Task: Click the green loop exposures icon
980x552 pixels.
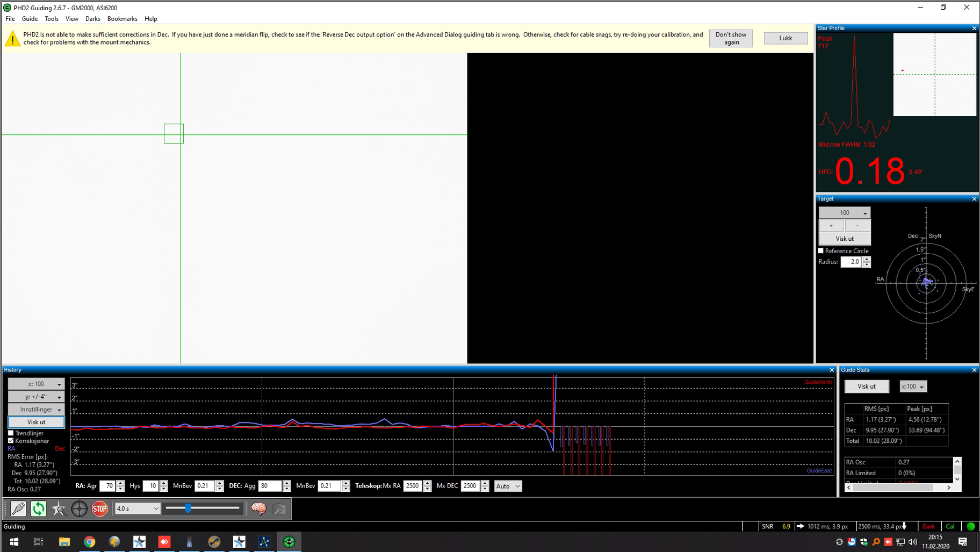Action: tap(39, 508)
